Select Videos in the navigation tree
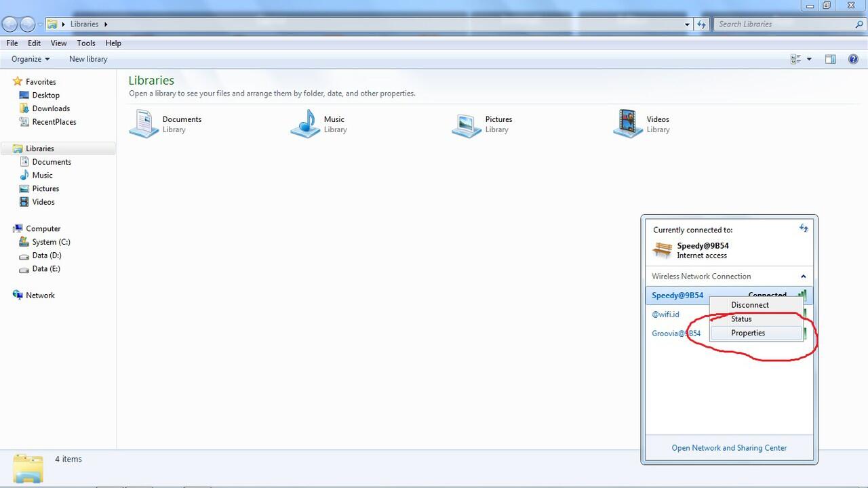The width and height of the screenshot is (868, 488). (43, 202)
